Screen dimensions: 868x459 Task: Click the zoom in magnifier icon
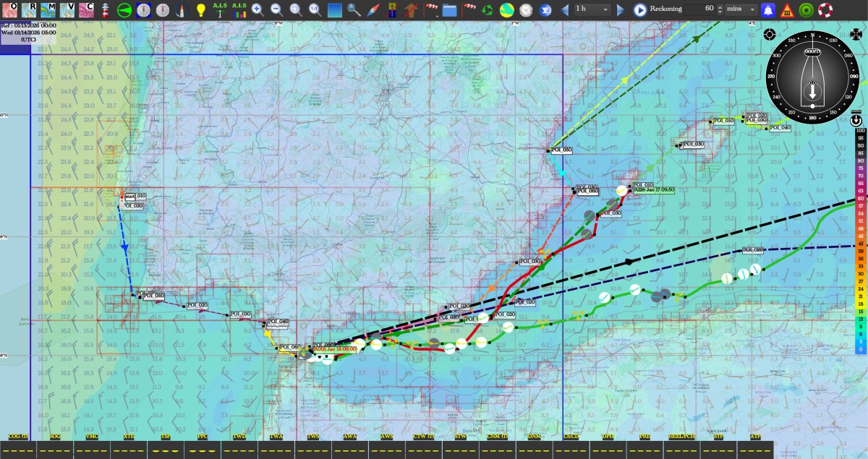(x=258, y=10)
